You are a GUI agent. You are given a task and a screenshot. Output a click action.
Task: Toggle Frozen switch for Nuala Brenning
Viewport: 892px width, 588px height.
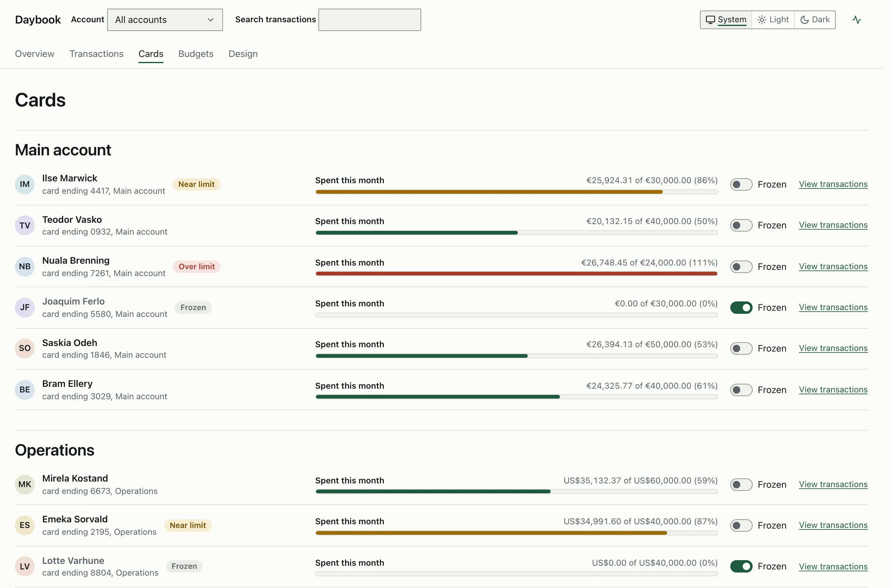coord(741,267)
